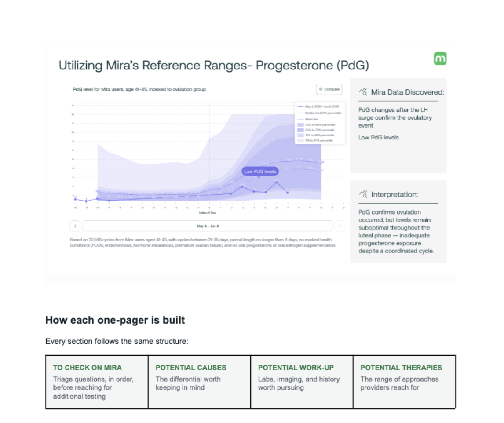504x423 pixels.
Task: Click 'The differential worth keeping in mind' text
Action: tap(188, 383)
